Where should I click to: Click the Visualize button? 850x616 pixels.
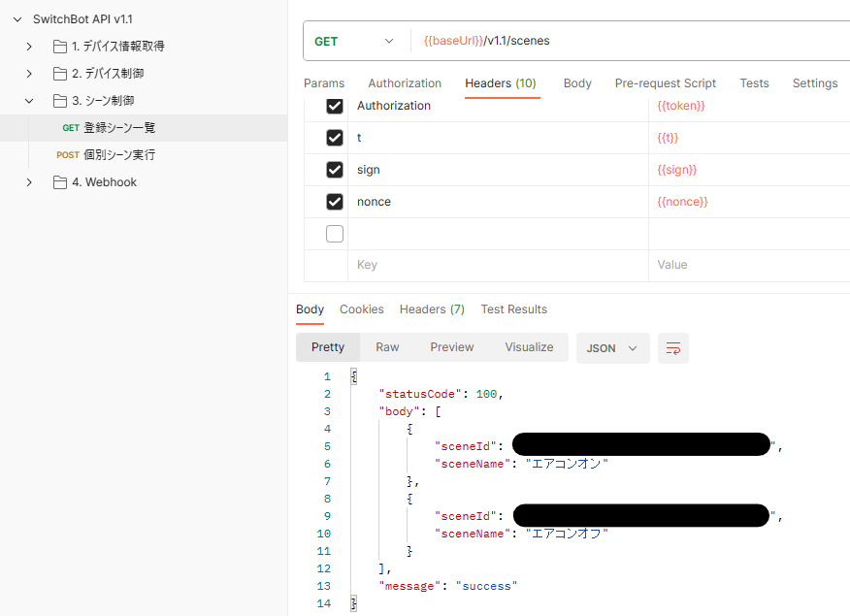point(529,347)
